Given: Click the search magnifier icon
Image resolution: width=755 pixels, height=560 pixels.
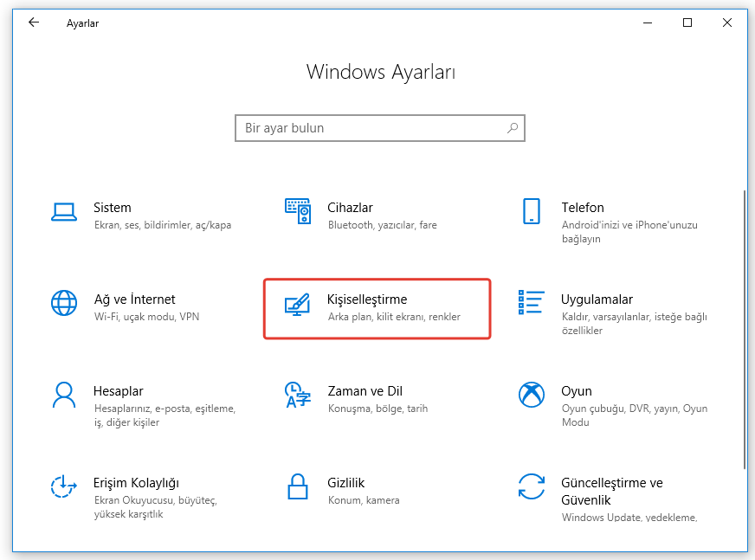Looking at the screenshot, I should click(x=513, y=128).
